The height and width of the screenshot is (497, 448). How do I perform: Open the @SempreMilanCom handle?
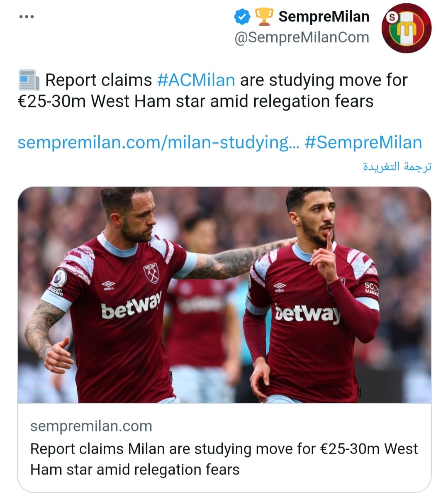tap(302, 37)
